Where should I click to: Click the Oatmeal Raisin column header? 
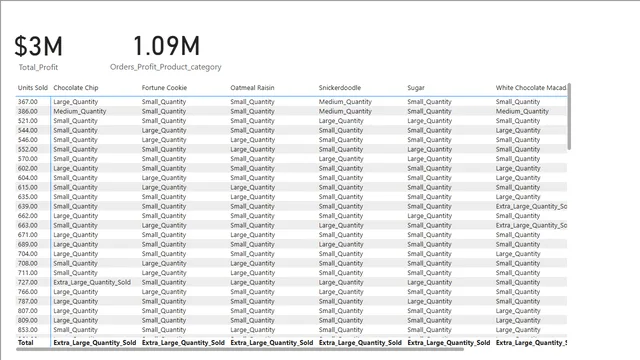tap(252, 88)
